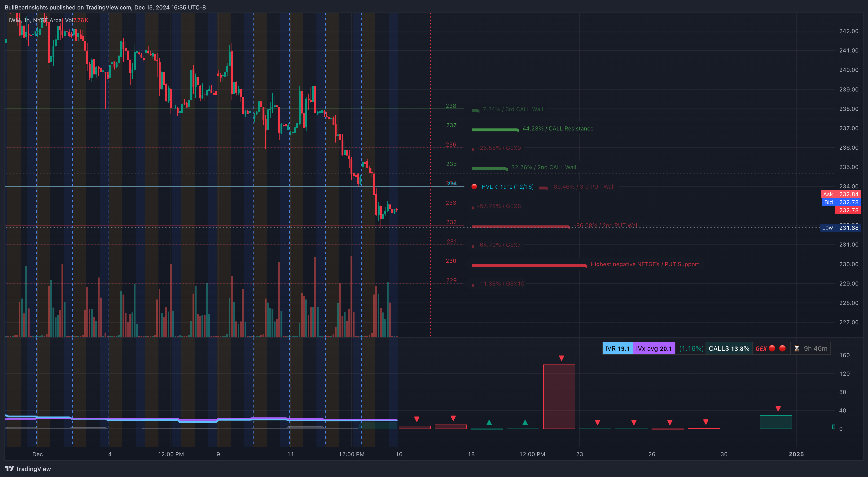Screen dimensions: 868x477
Task: Click the red HVL dot marker
Action: pos(474,186)
